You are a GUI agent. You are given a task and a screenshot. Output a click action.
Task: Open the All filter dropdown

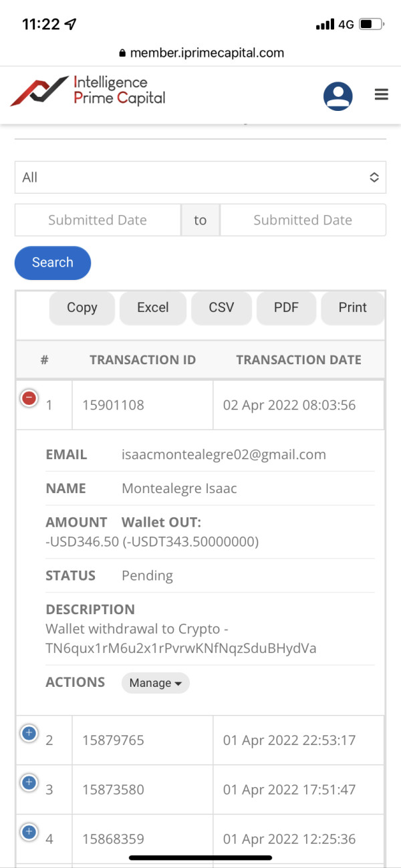point(200,178)
